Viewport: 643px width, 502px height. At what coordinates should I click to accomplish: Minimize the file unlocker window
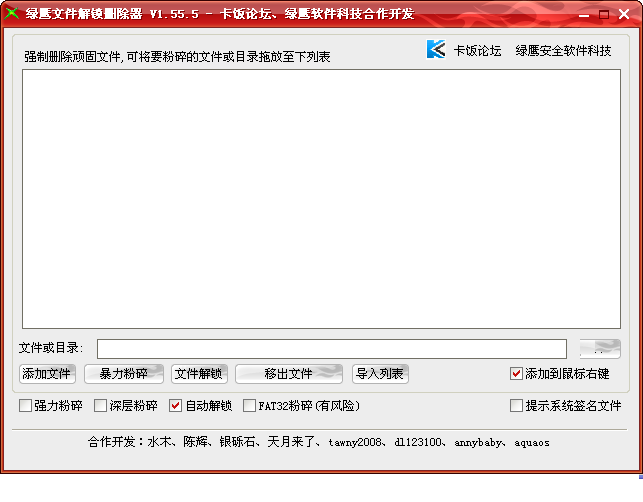(585, 14)
